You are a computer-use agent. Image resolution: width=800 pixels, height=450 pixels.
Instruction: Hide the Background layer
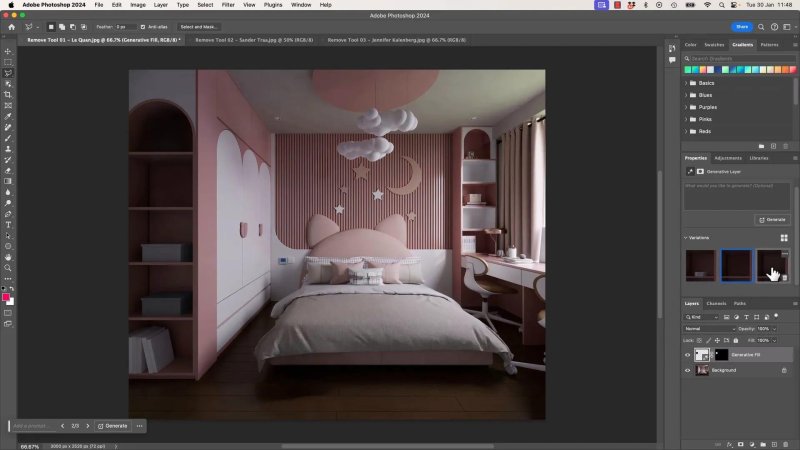[x=687, y=370]
